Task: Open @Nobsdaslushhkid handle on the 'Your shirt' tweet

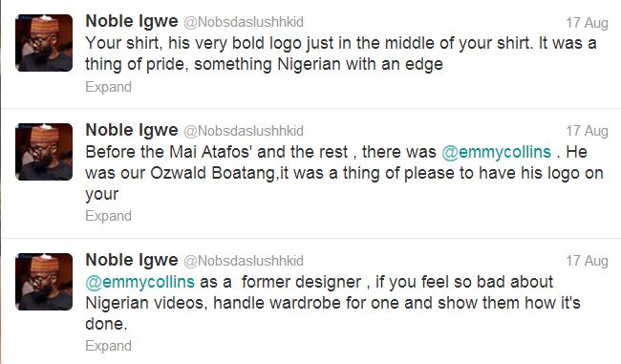Action: tap(244, 22)
